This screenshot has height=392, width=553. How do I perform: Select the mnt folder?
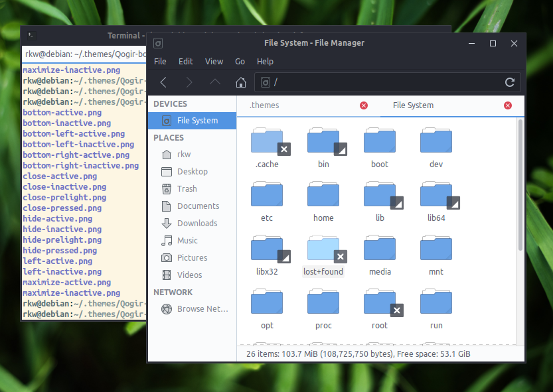tap(436, 255)
